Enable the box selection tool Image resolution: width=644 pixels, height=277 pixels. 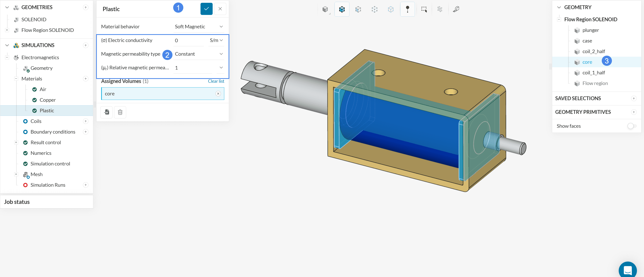(x=424, y=9)
